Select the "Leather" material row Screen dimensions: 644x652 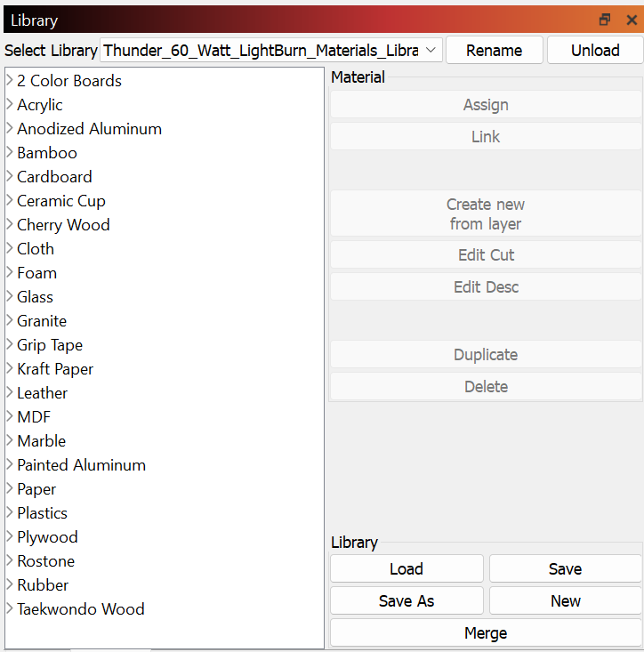pos(42,393)
